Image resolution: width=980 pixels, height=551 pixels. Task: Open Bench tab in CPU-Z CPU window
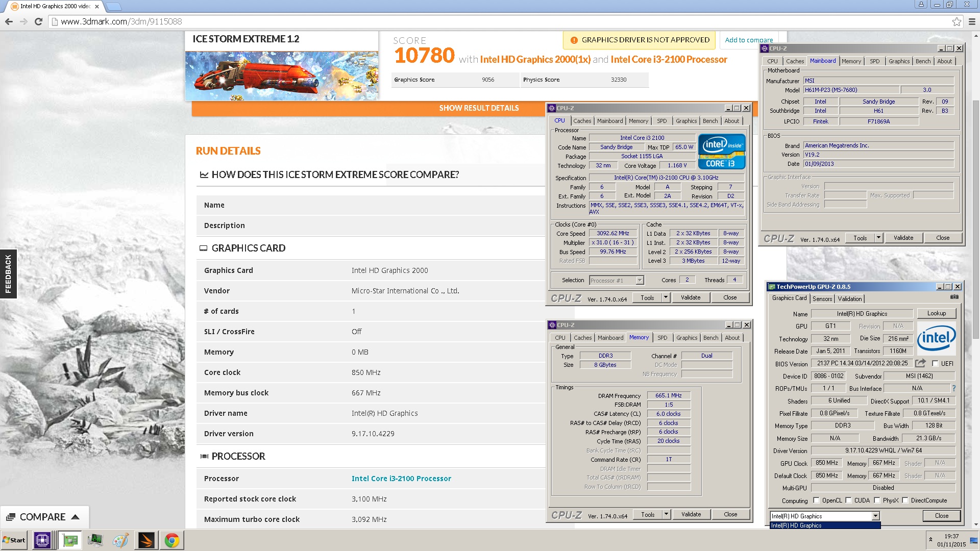[x=710, y=121]
